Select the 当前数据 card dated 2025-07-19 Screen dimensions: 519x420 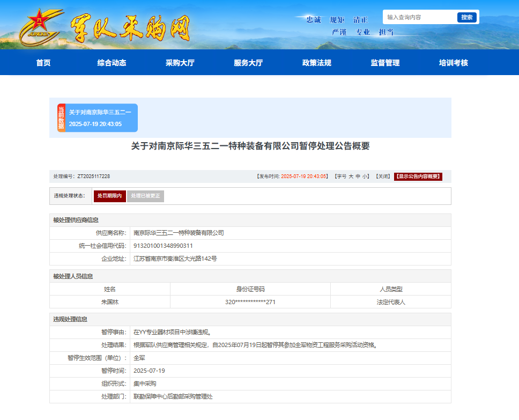tap(98, 118)
